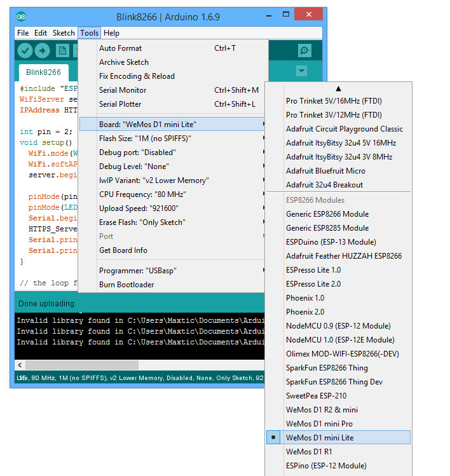The height and width of the screenshot is (476, 450).
Task: Select SparkFun ESP8266 Thing board
Action: click(338, 367)
